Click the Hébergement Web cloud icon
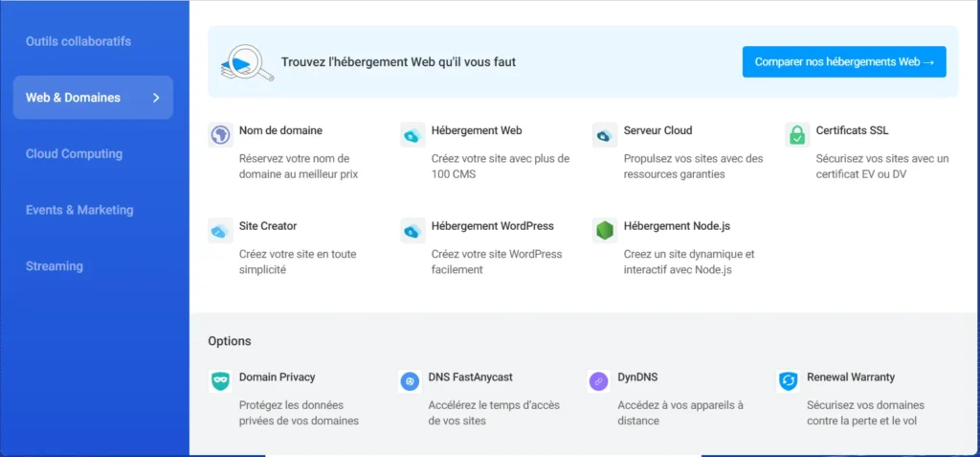The image size is (980, 457). click(412, 135)
